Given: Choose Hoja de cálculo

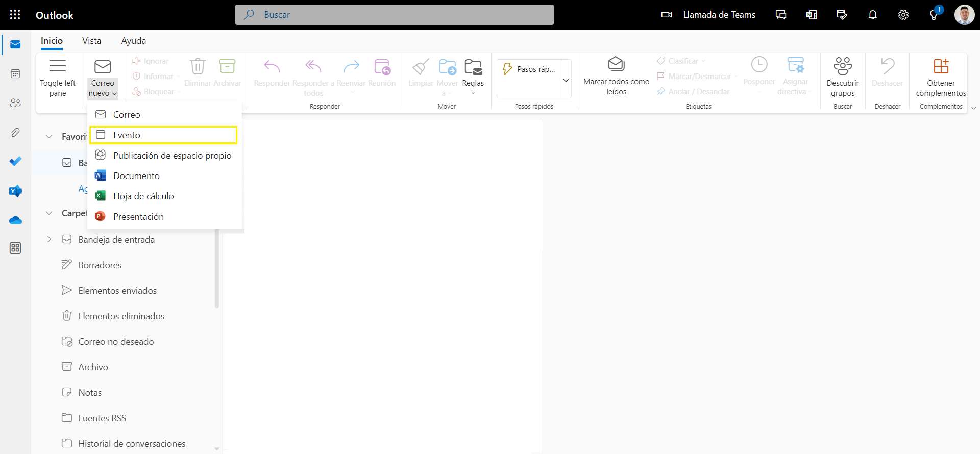Looking at the screenshot, I should [164, 196].
